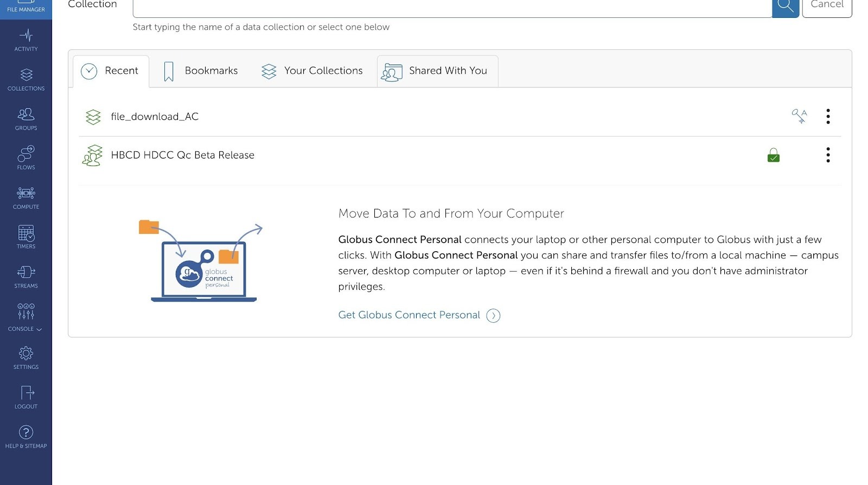The width and height of the screenshot is (868, 485).
Task: Open more options for HBCD HDCC Qc Beta Release
Action: coord(828,155)
